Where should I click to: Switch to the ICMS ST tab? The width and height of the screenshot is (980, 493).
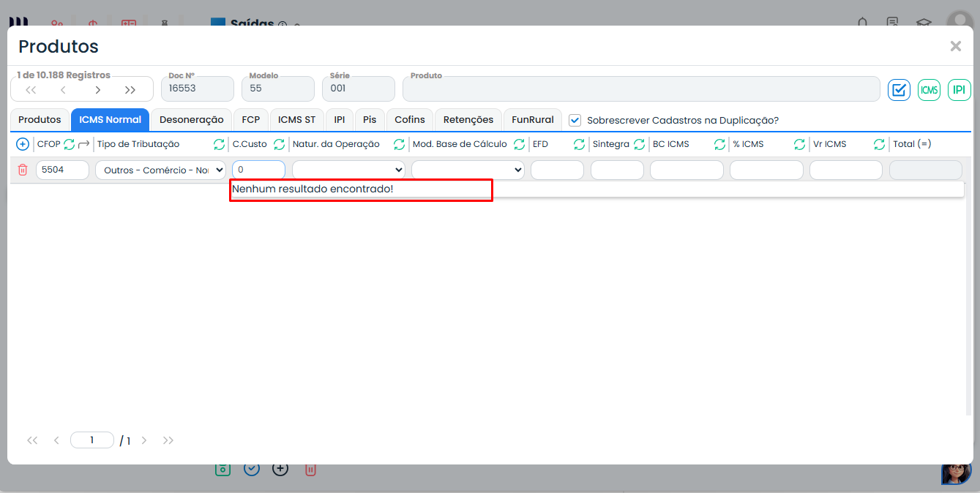pos(296,120)
